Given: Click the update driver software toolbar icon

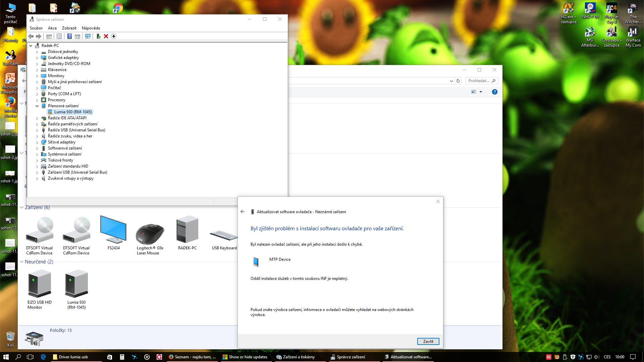Looking at the screenshot, I should coord(98,36).
